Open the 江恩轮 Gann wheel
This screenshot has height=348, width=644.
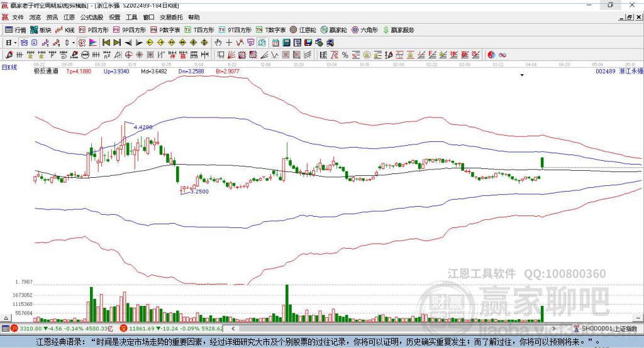coord(303,30)
